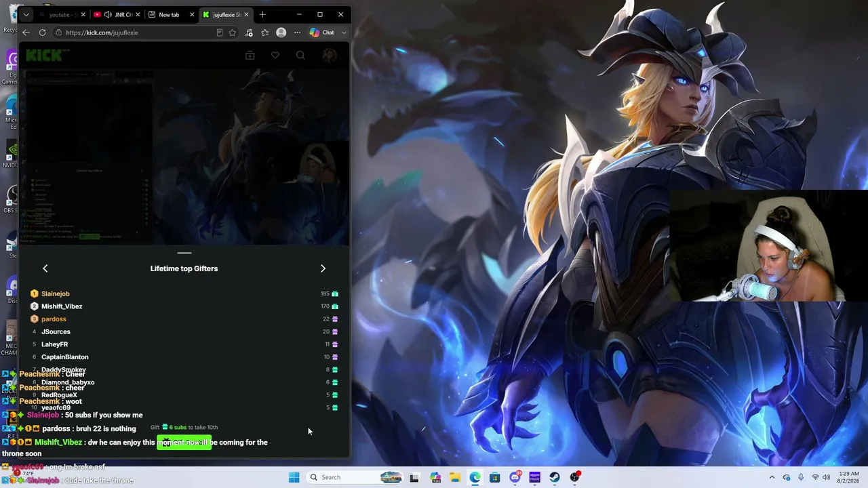Close the youtube tab
Viewport: 868px width, 488px height.
click(x=83, y=14)
